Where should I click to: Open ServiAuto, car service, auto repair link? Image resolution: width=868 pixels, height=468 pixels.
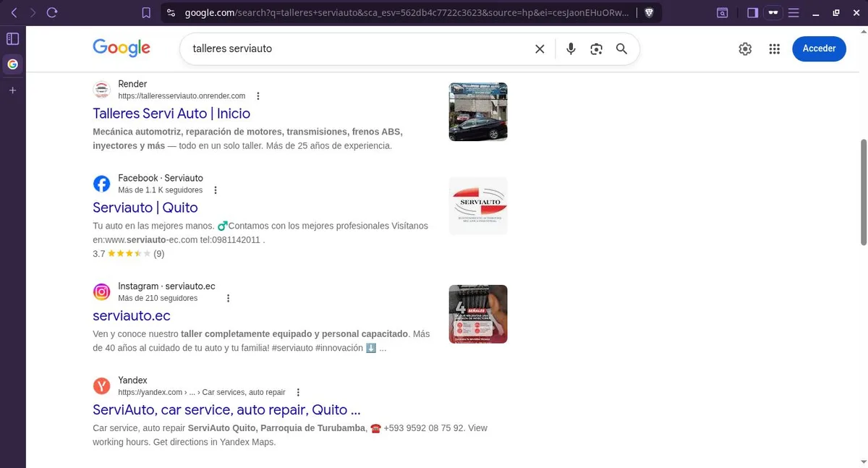(226, 409)
